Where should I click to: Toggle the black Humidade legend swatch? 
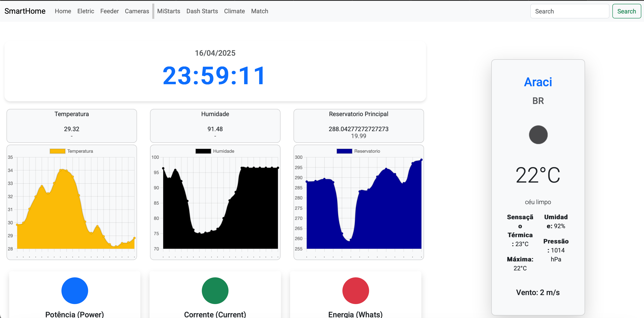(203, 151)
